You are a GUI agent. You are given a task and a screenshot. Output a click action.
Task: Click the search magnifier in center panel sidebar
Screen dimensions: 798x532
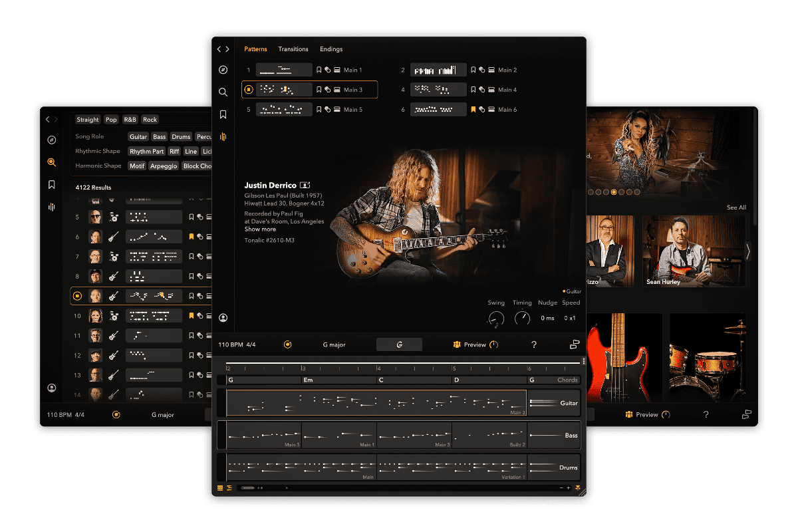[223, 92]
